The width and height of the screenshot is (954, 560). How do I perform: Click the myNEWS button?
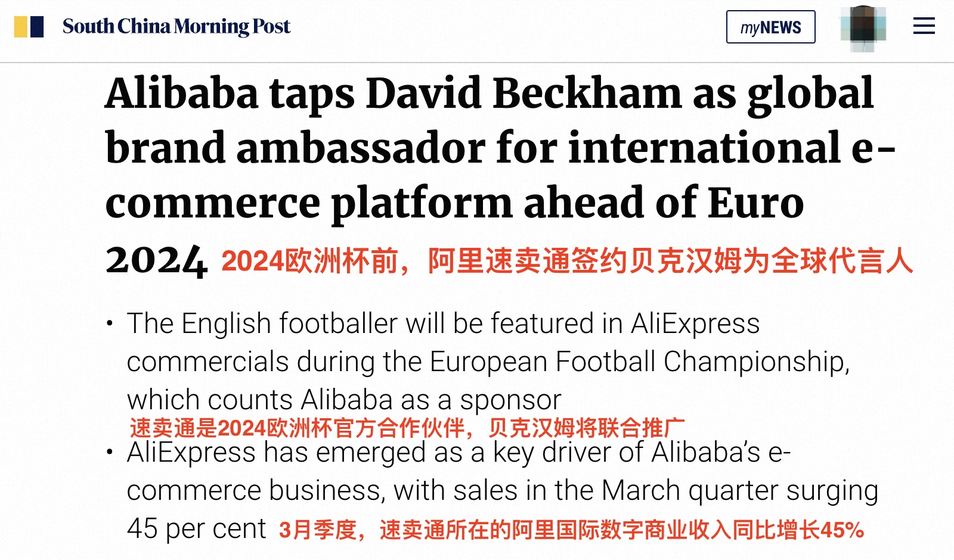[x=770, y=27]
